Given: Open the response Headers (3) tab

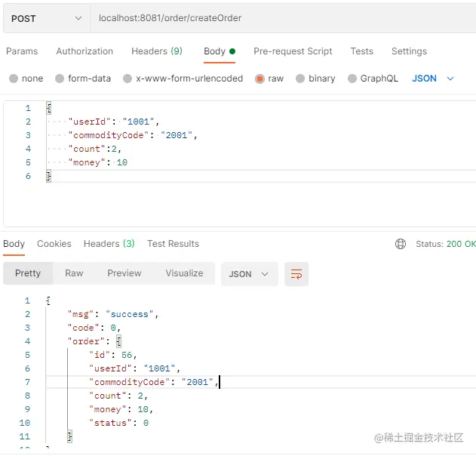Looking at the screenshot, I should (109, 244).
